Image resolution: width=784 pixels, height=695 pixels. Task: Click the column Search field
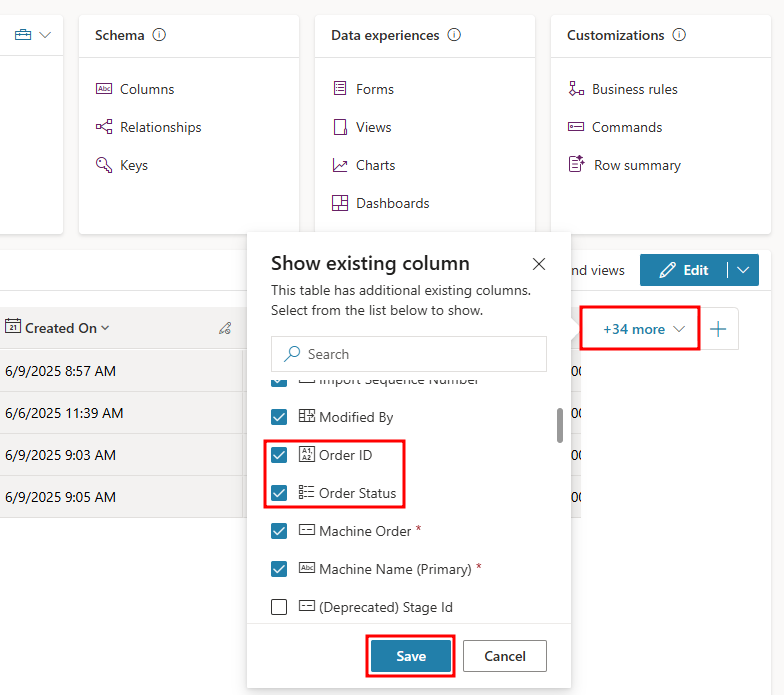420,354
